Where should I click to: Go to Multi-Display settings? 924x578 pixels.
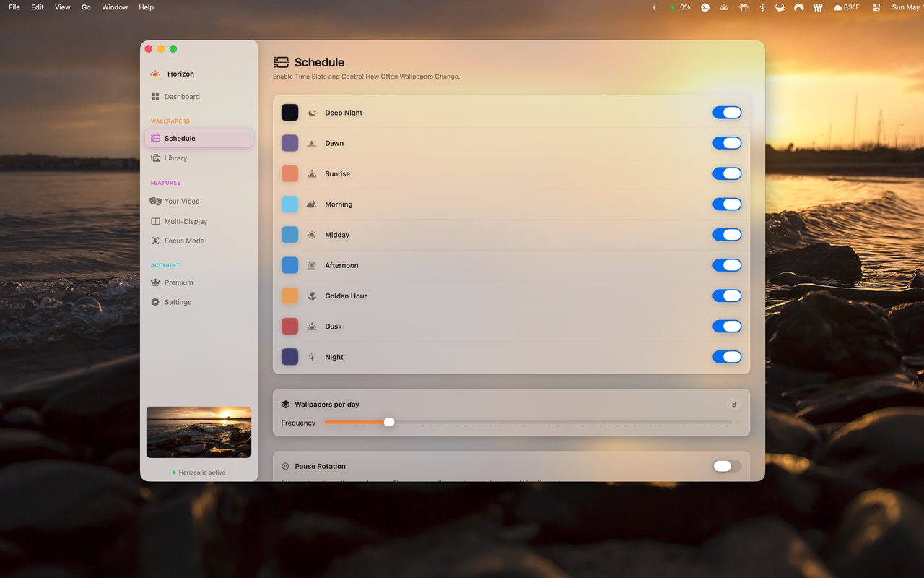[x=199, y=221]
